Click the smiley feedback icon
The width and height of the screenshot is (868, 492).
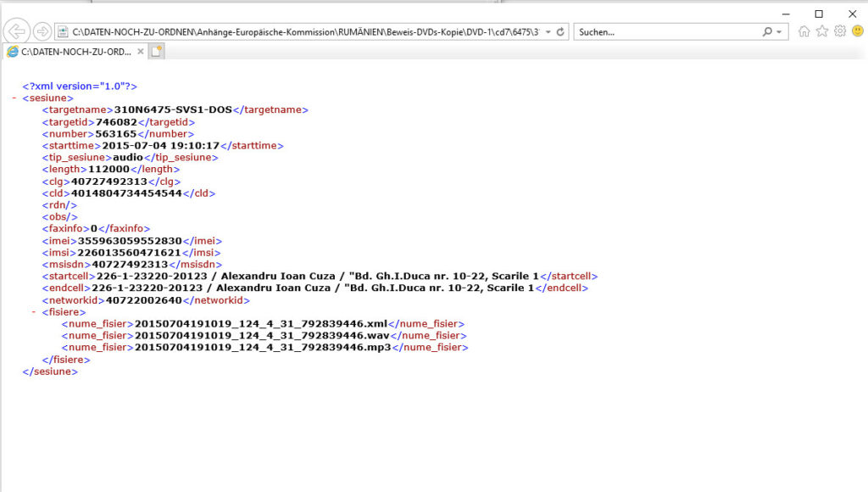pos(857,31)
